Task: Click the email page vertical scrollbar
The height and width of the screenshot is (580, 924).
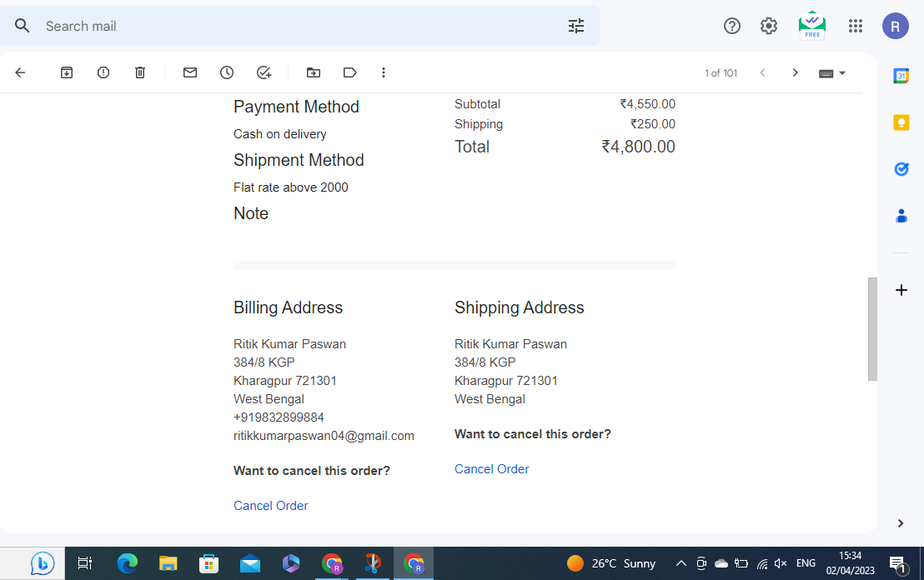Action: (x=872, y=329)
